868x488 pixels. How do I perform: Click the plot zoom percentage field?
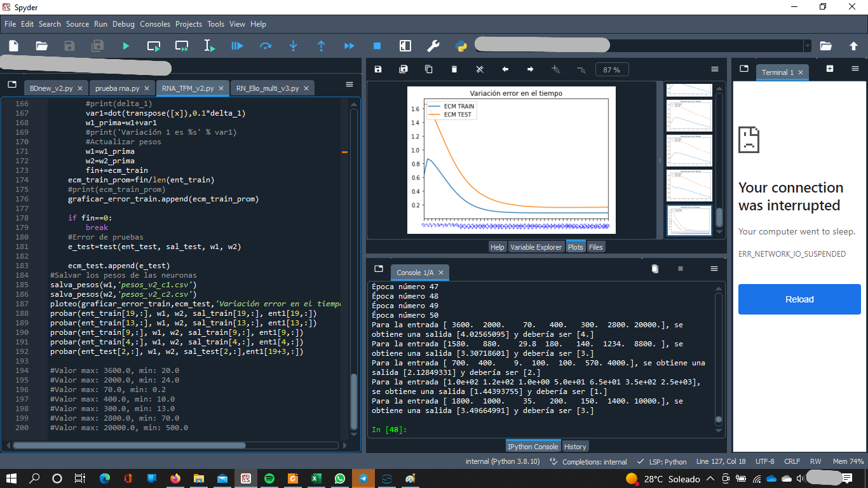(612, 70)
